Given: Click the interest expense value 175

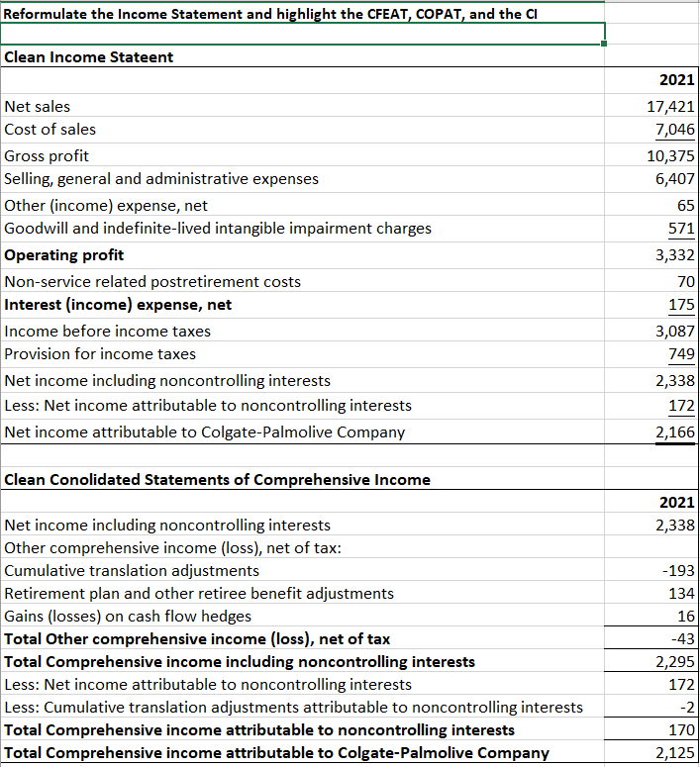Looking at the screenshot, I should click(651, 305).
